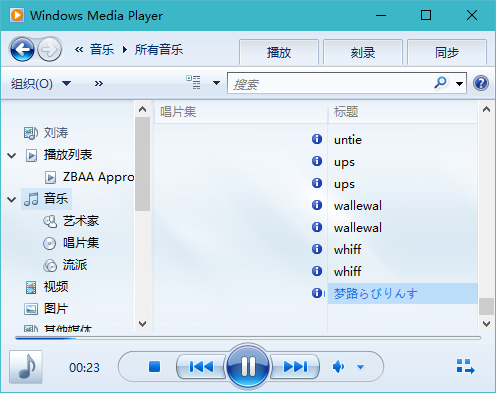Open the breadcrumb arrow after 音乐
Viewport: 496px width, 393px height.
pyautogui.click(x=125, y=50)
